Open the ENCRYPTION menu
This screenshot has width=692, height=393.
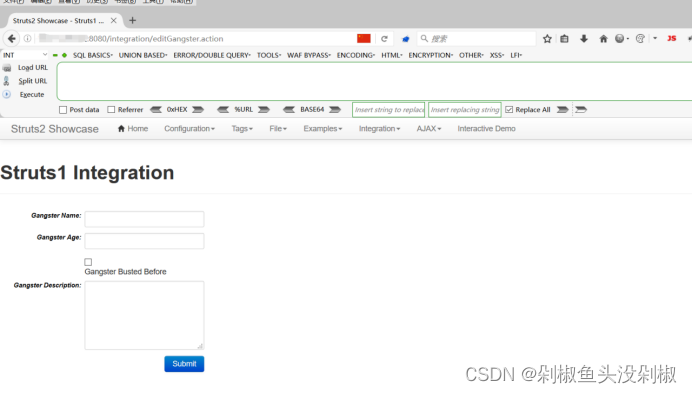tap(430, 55)
